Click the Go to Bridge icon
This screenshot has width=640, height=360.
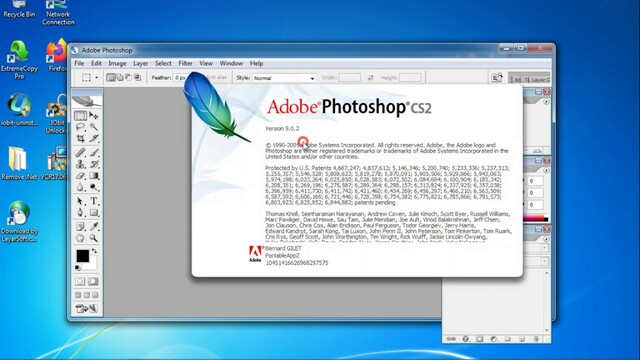coord(497,78)
